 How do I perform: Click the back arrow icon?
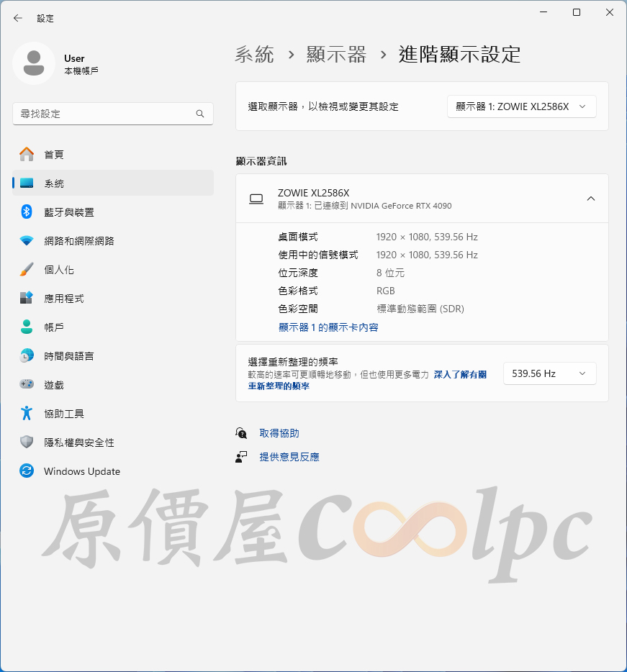pos(17,18)
